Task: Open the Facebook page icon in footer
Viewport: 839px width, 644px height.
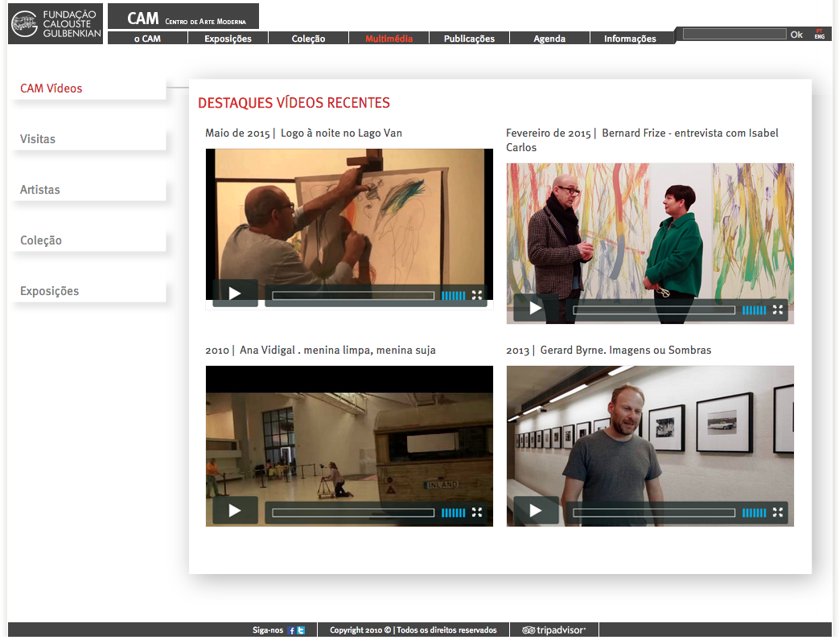Action: pyautogui.click(x=292, y=631)
